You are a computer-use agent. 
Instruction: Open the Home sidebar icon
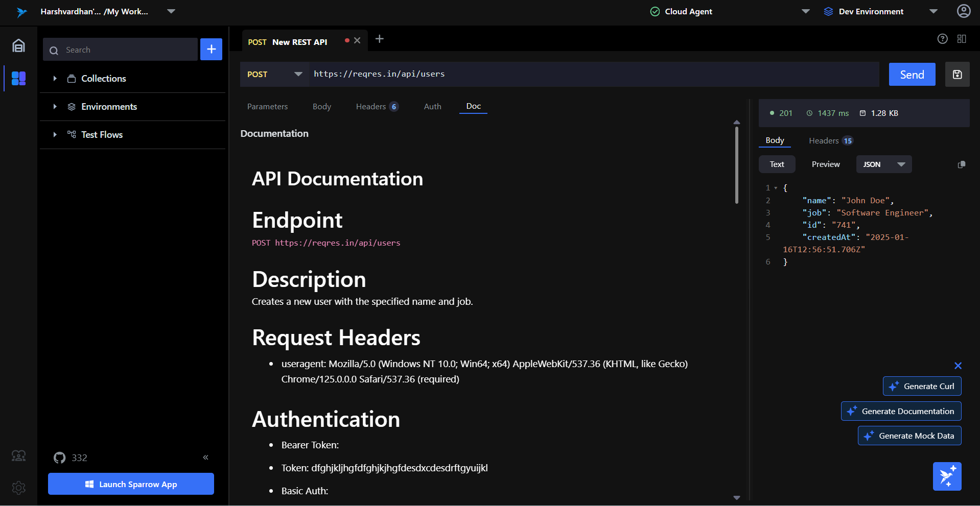[18, 46]
